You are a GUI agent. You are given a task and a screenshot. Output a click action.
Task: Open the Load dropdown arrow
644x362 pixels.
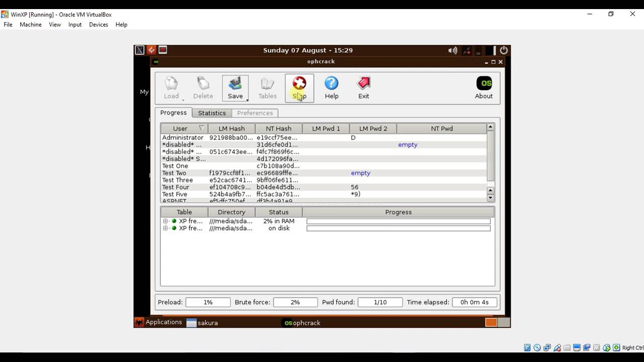(183, 100)
